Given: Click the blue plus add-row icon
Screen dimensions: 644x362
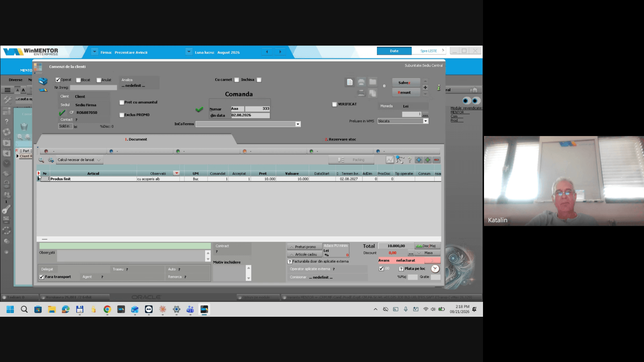Looking at the screenshot, I should point(419,160).
